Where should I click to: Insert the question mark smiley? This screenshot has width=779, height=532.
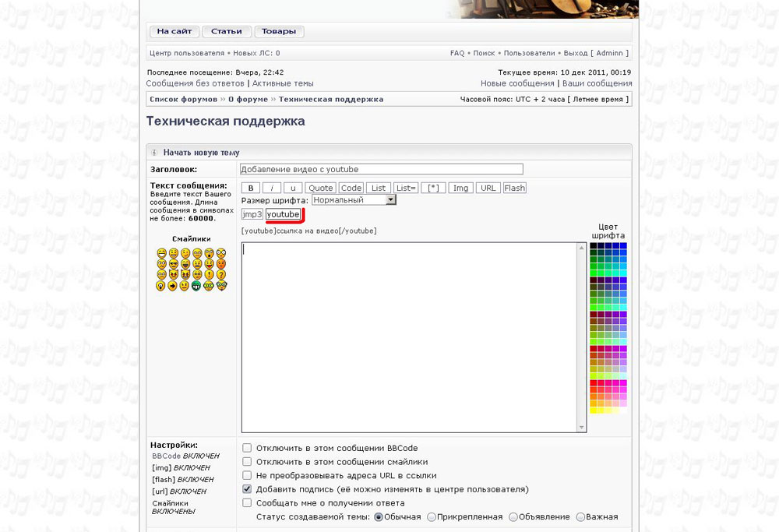[x=221, y=274]
